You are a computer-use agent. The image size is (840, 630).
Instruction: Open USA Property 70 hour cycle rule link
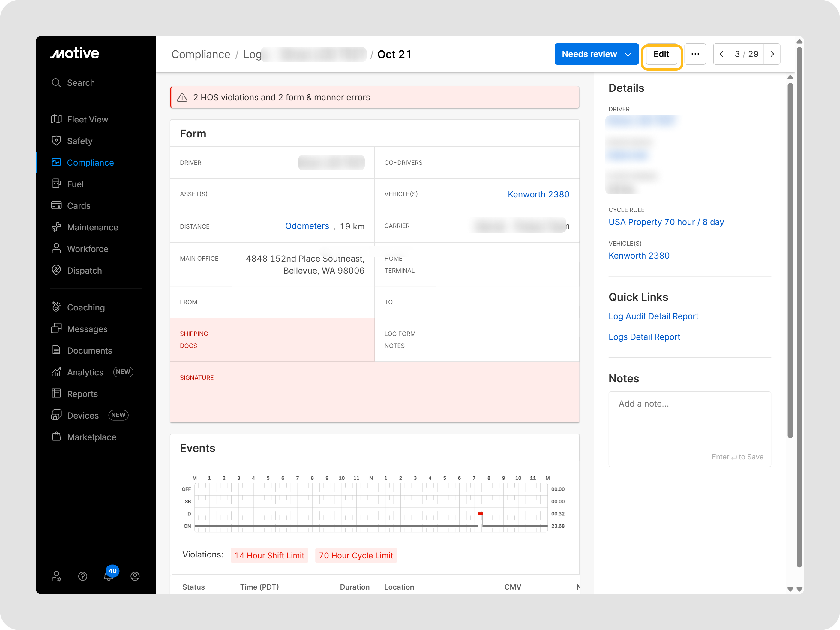666,222
